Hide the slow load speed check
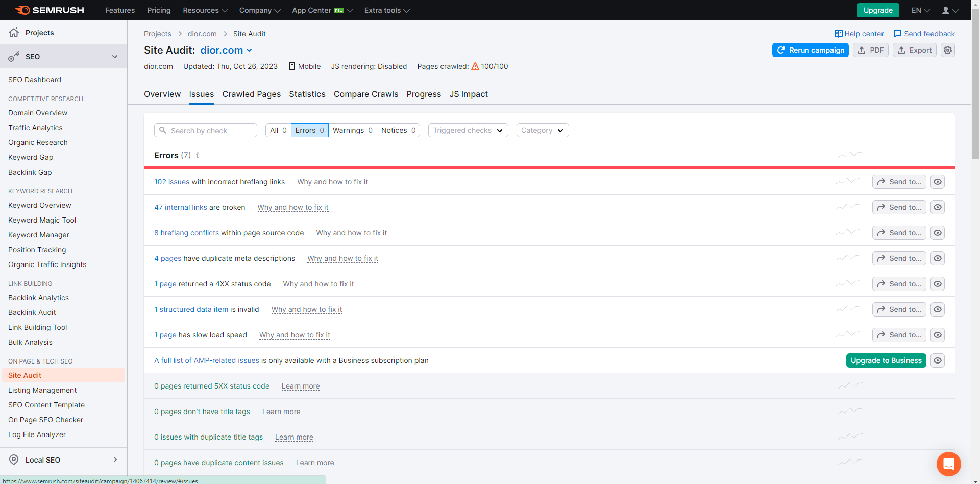This screenshot has height=484, width=980. (x=938, y=335)
